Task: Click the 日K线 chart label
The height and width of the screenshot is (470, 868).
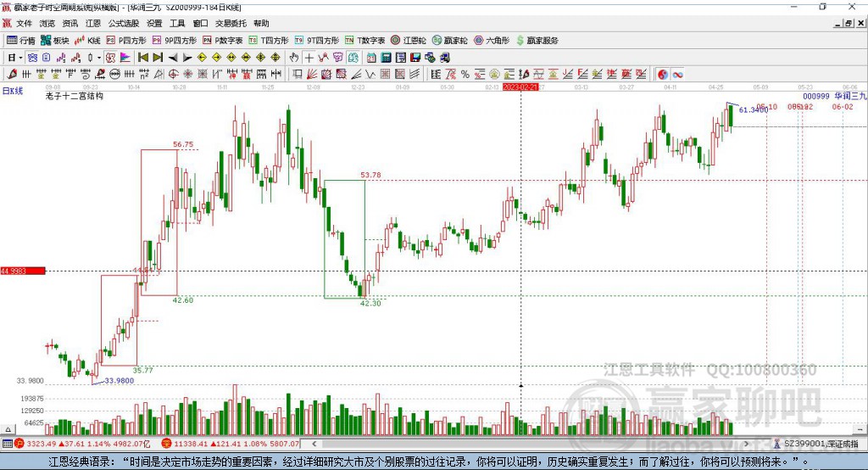Action: (x=13, y=91)
